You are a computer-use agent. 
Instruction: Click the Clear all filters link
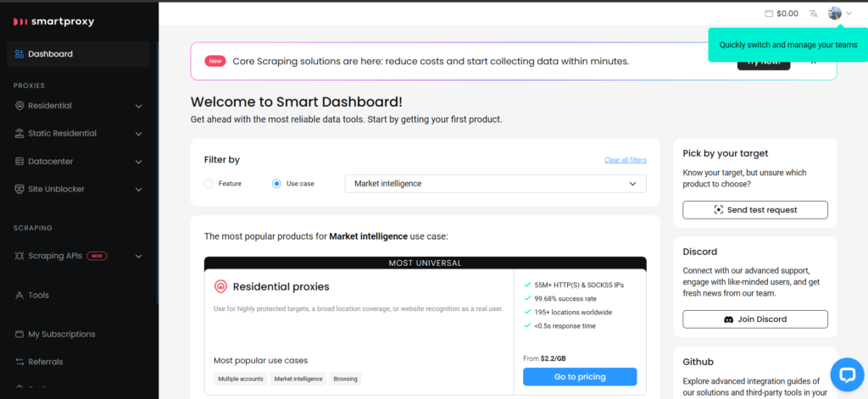point(626,160)
